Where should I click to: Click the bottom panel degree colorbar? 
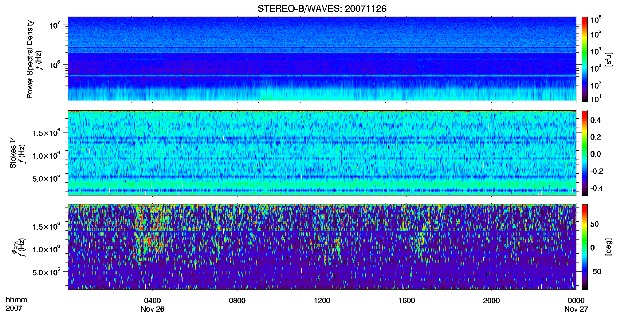[x=585, y=247]
